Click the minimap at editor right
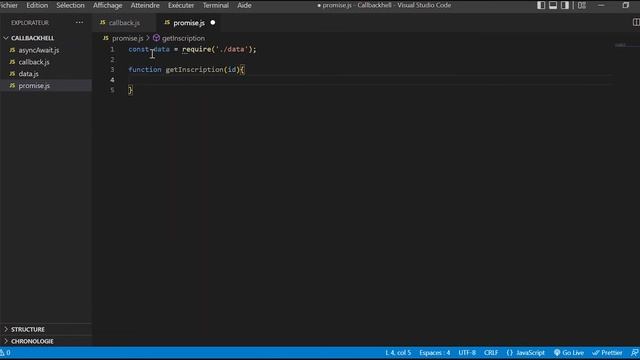 (x=621, y=46)
